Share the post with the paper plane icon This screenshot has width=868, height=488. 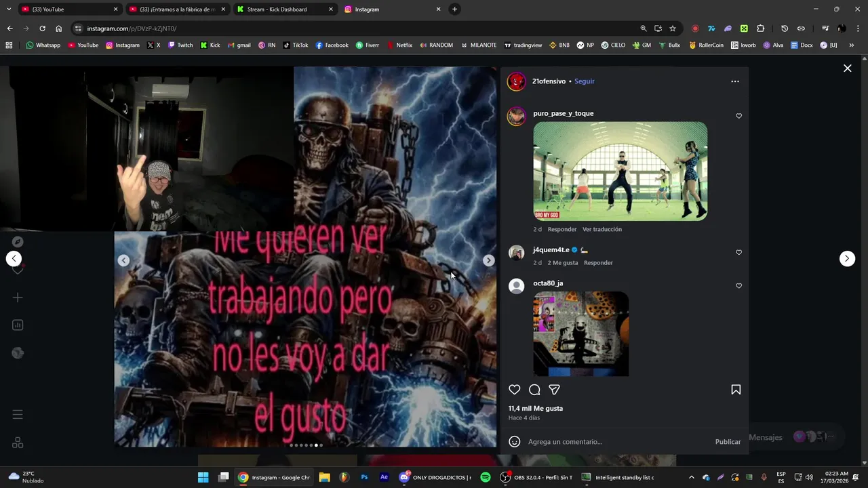pyautogui.click(x=554, y=390)
